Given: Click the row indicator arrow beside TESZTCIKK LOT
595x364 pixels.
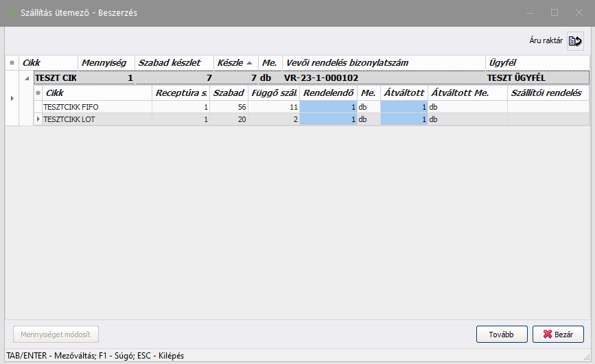Looking at the screenshot, I should pyautogui.click(x=38, y=119).
